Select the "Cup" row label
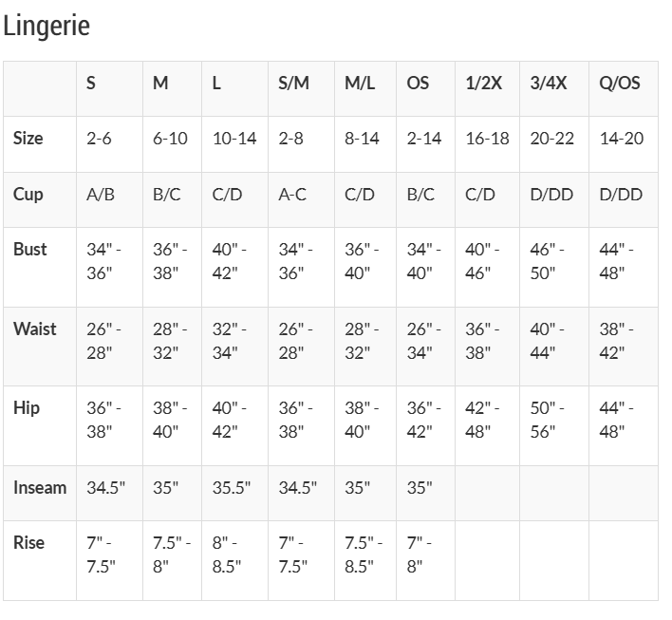 tap(28, 194)
